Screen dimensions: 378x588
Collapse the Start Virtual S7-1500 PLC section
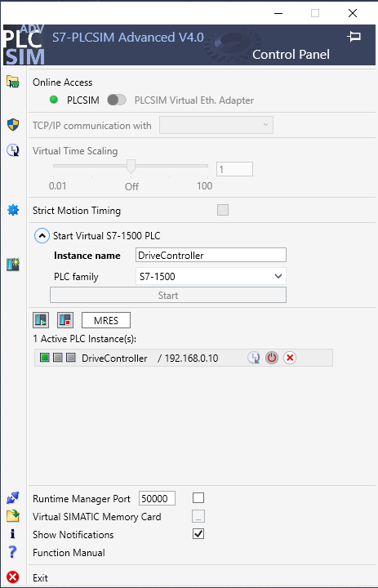(x=42, y=236)
